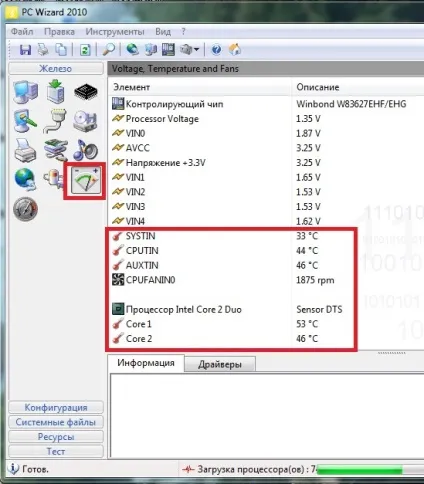
Task: Switch to the Драйверы tab
Action: pos(220,364)
